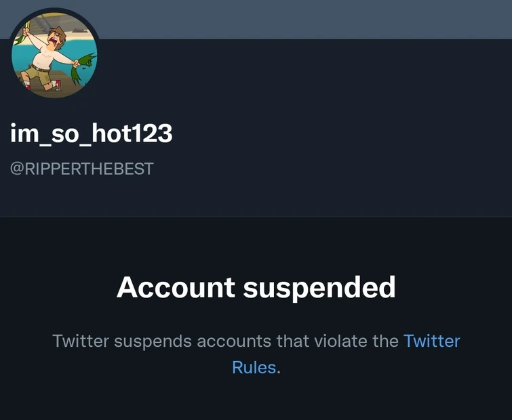
Task: Click the Account suspended heading
Action: (256, 287)
